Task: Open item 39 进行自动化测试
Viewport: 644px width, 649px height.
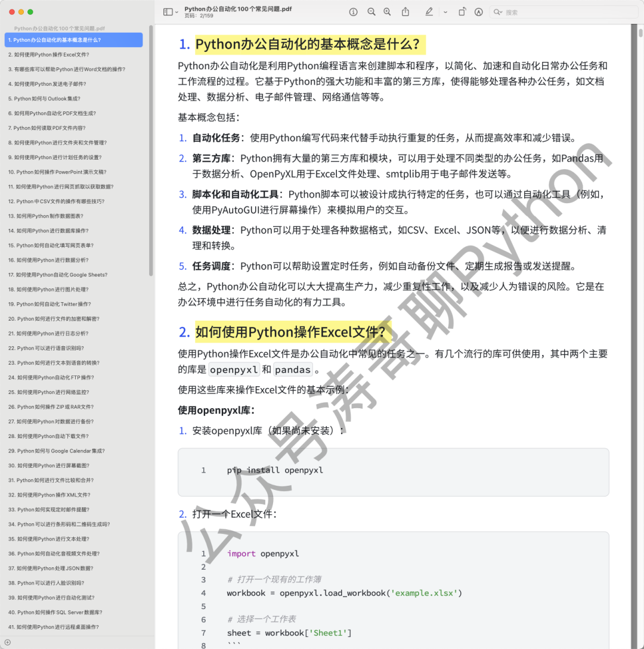Action: [x=74, y=598]
